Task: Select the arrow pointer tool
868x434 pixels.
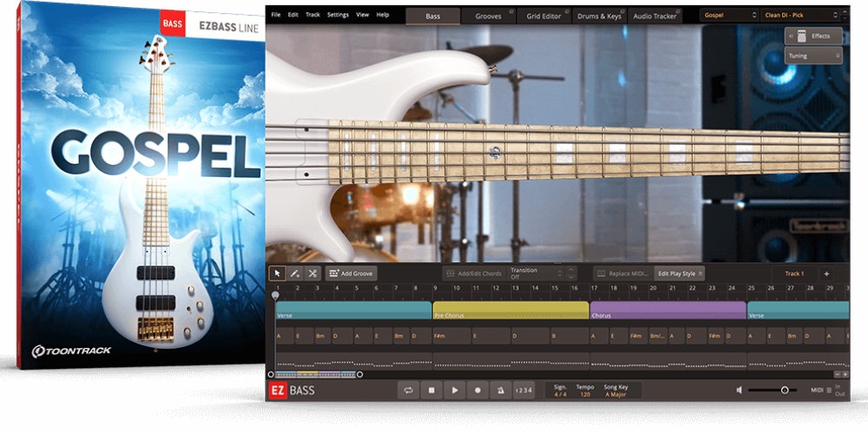Action: [x=277, y=273]
